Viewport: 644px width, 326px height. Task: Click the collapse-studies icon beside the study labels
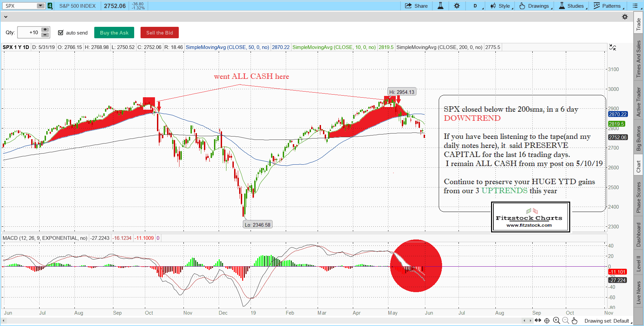point(612,48)
